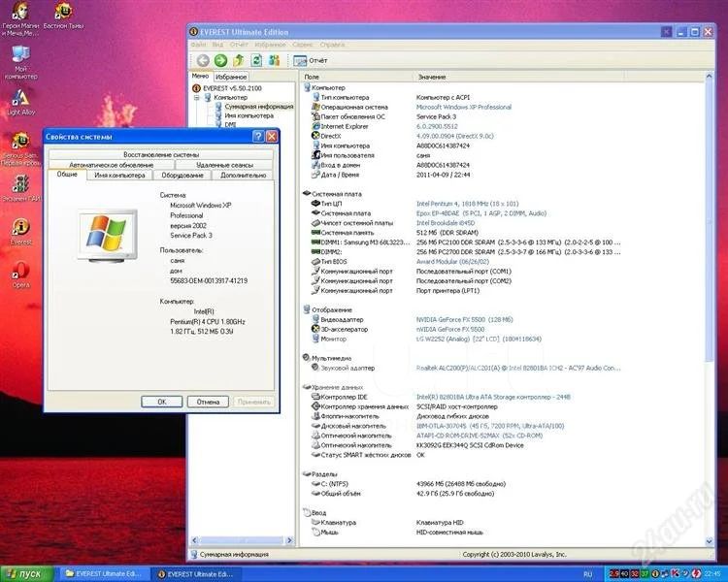Image resolution: width=728 pixels, height=582 pixels.
Task: Click the Видеоадаптер row icon
Action: pyautogui.click(x=315, y=319)
